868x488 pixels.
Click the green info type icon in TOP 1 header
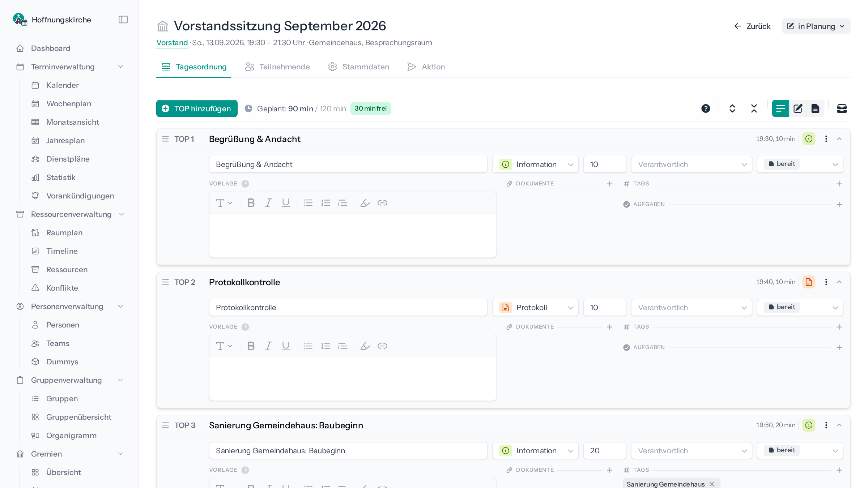809,139
